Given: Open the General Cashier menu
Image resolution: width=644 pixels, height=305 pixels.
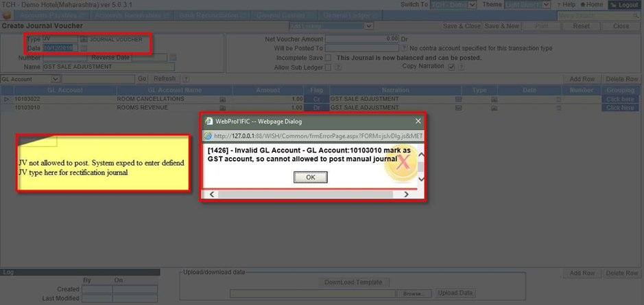Looking at the screenshot, I should pyautogui.click(x=285, y=15).
